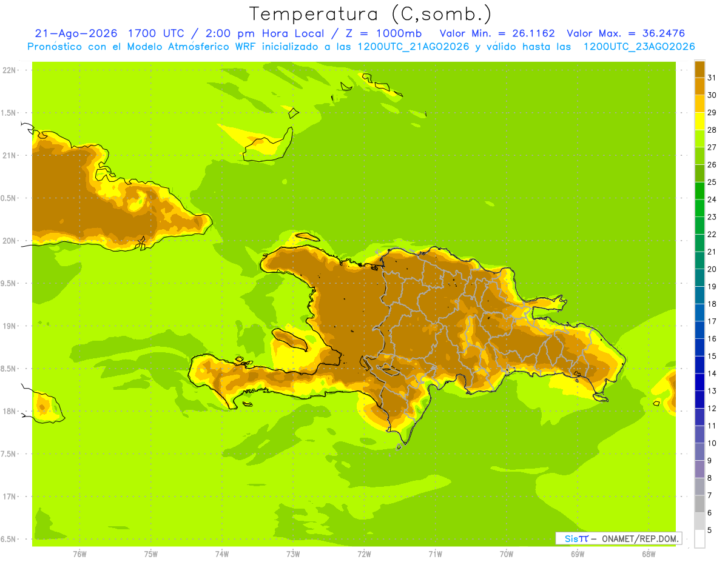Screen dimensions: 728x562
Task: Click the "75W" longitude axis label
Action: (150, 554)
